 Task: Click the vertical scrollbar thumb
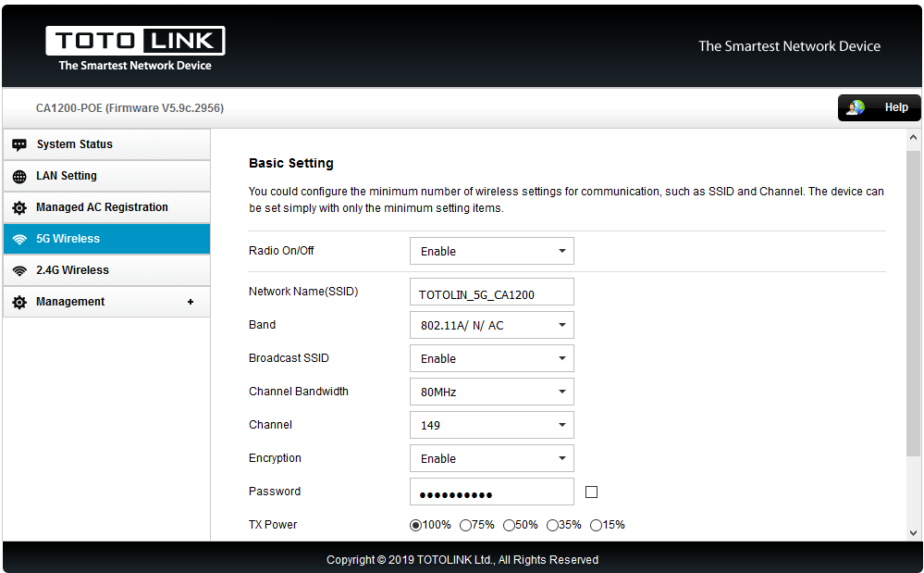[x=914, y=303]
